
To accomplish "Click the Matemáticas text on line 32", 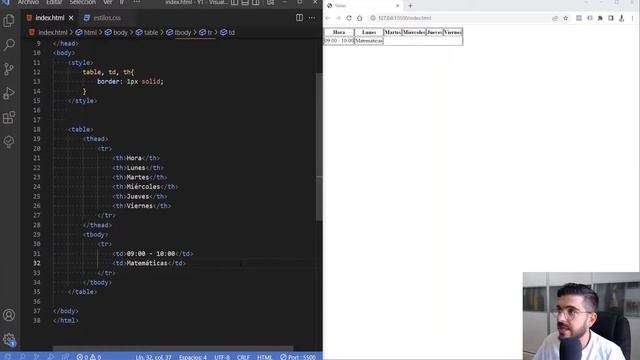I will click(147, 263).
